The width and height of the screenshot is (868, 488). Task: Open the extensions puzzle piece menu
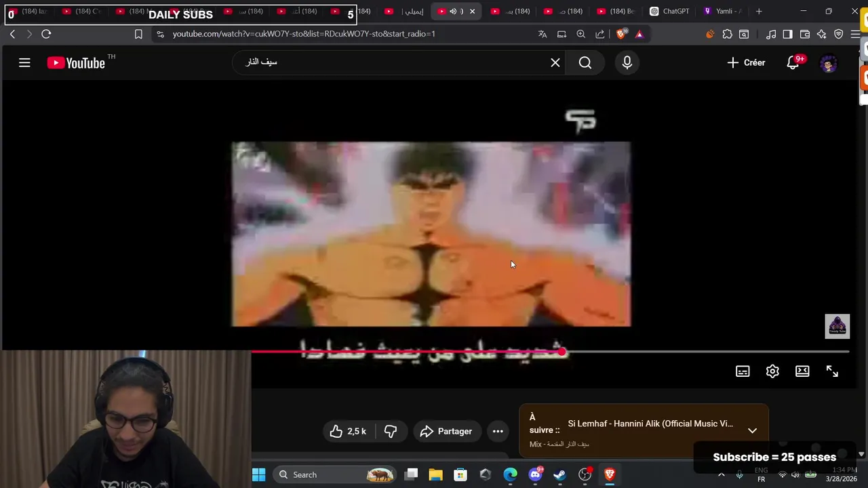(x=728, y=34)
